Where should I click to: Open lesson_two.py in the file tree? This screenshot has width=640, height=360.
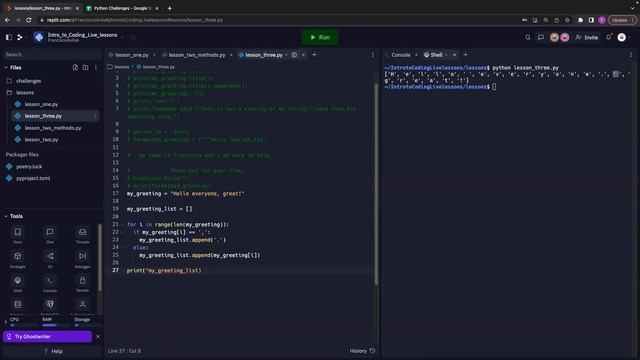coord(41,140)
